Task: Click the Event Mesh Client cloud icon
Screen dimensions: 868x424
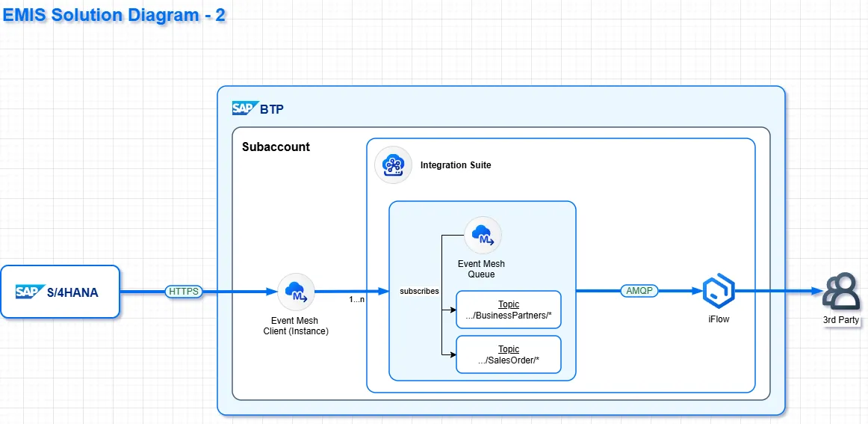Action: (296, 292)
